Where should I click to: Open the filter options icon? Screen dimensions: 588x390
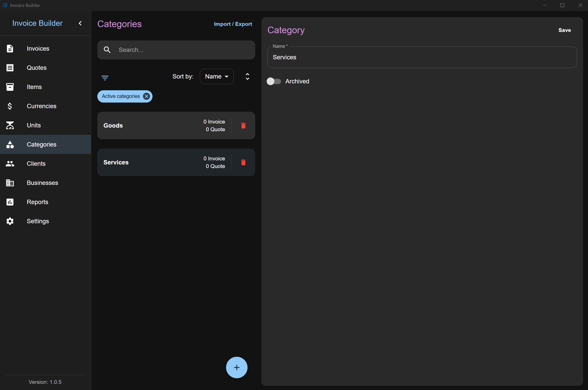tap(105, 78)
